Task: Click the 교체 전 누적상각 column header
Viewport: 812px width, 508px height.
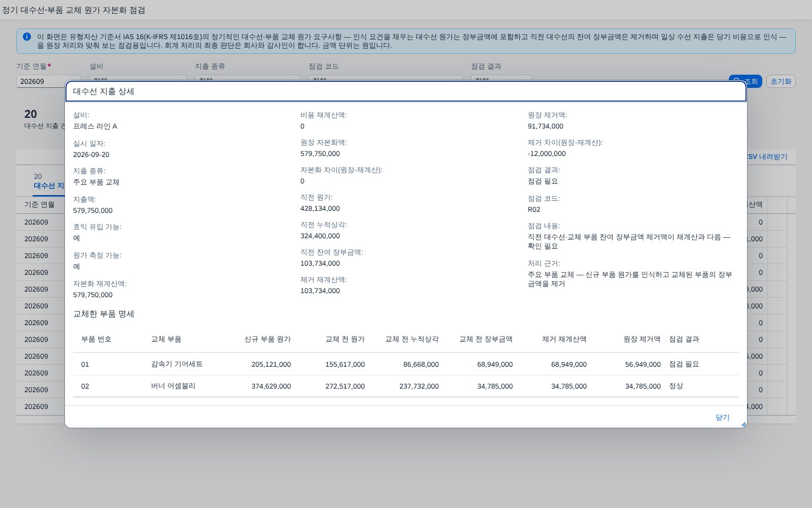Action: click(412, 339)
